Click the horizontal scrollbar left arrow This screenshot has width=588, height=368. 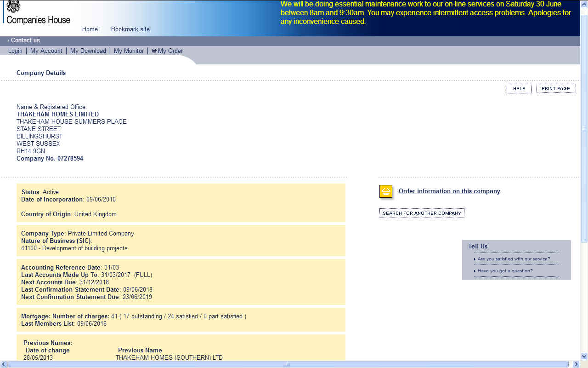tap(4, 364)
